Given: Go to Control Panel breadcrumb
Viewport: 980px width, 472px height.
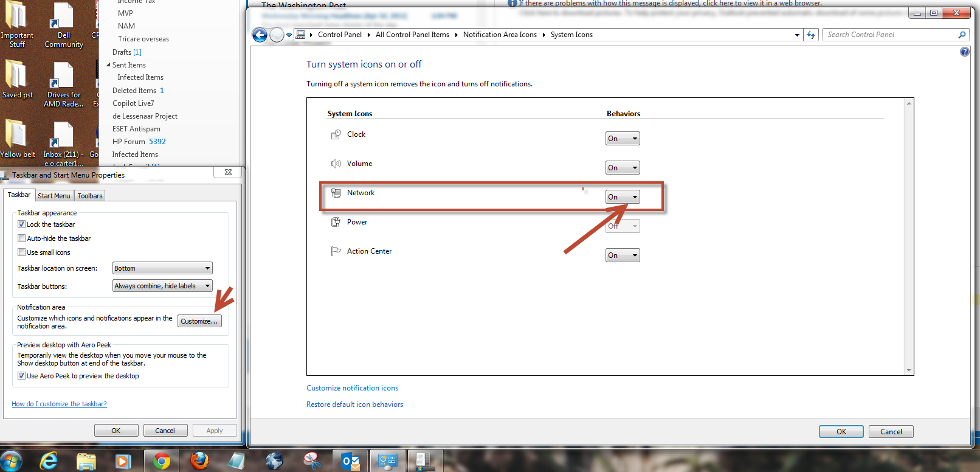Looking at the screenshot, I should point(340,35).
